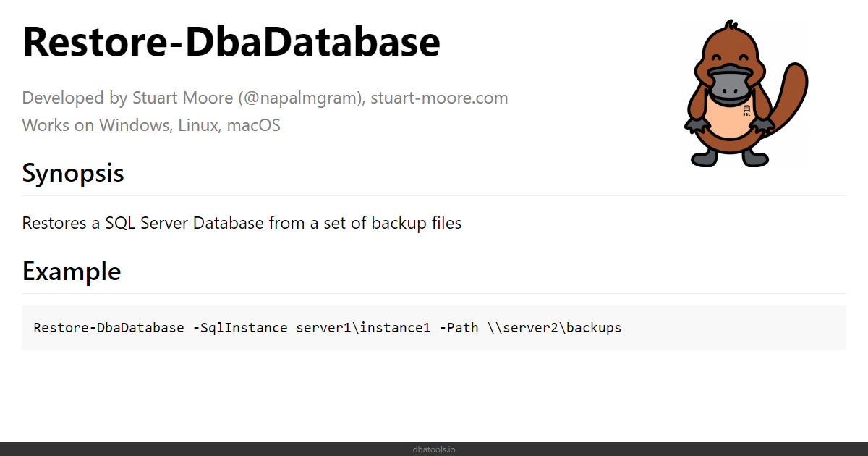Click the Synopsis section heading
Viewport: 868px width, 456px height.
tap(72, 174)
